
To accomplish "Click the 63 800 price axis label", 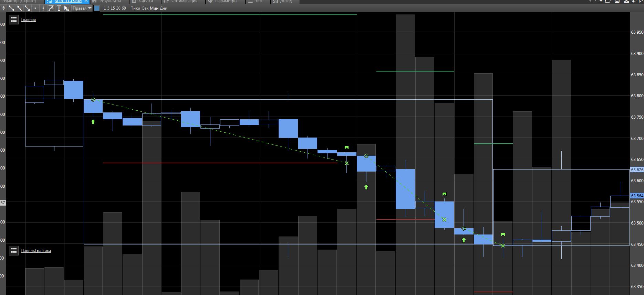I will pyautogui.click(x=637, y=96).
